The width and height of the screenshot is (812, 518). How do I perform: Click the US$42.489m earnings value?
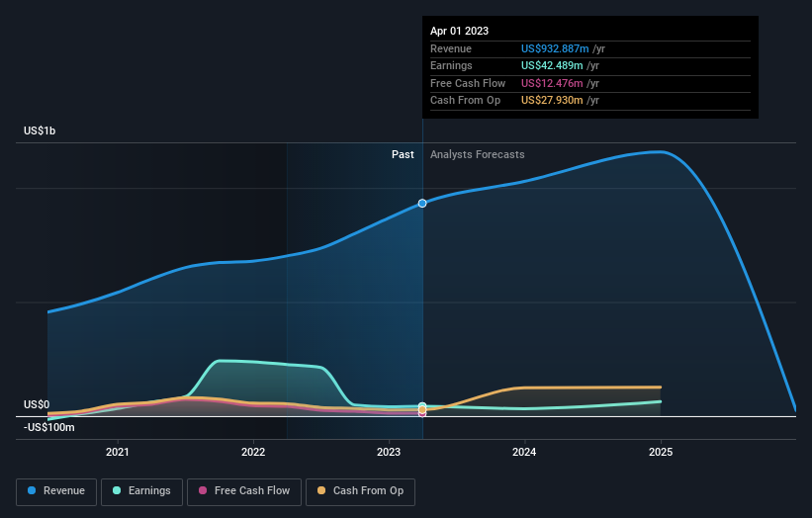coord(552,65)
